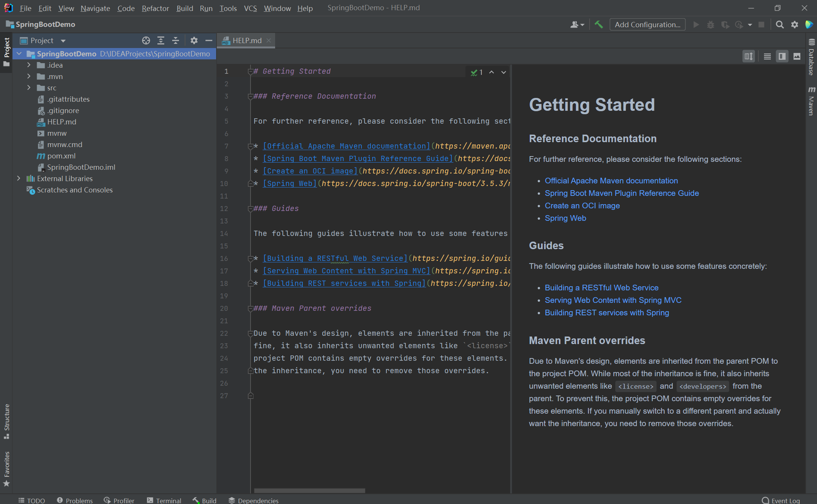Collapse the SpringBootDemo root node

pos(19,54)
